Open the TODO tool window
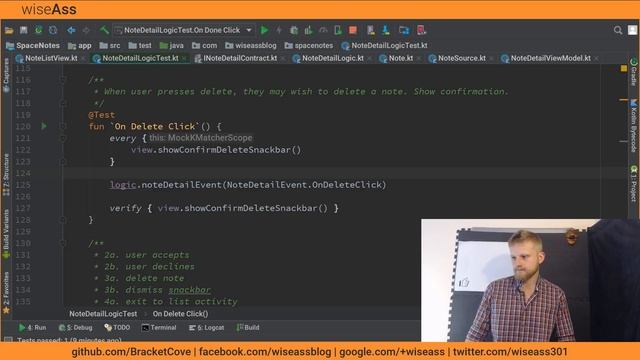 click(117, 327)
